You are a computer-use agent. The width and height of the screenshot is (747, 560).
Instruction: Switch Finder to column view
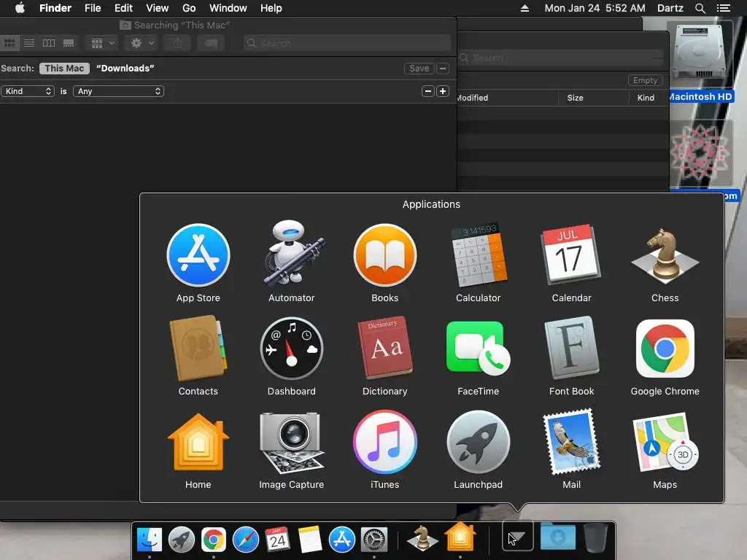tap(49, 43)
